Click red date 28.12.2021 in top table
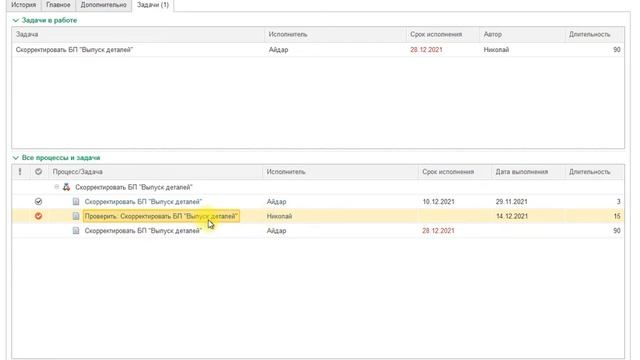Viewport: 640px width, 360px height. point(426,50)
